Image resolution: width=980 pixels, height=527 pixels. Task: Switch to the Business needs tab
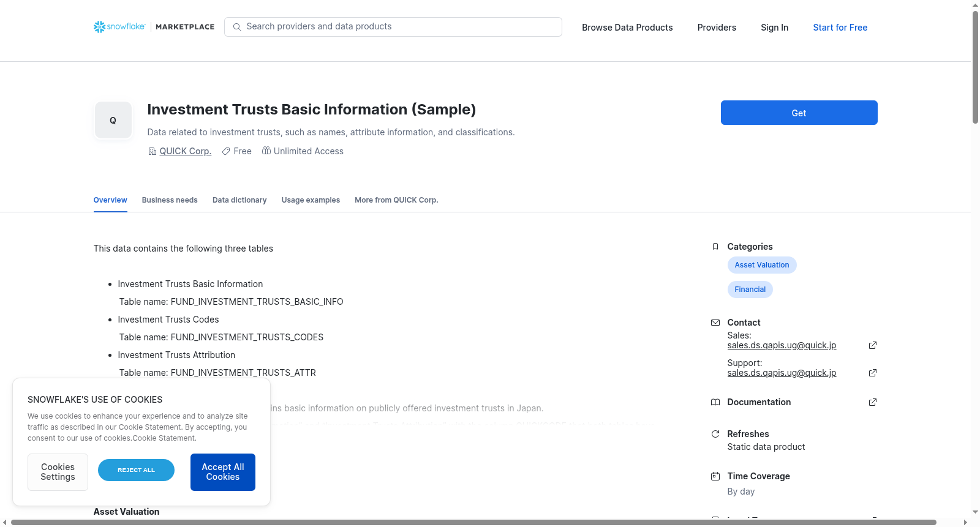pyautogui.click(x=170, y=200)
